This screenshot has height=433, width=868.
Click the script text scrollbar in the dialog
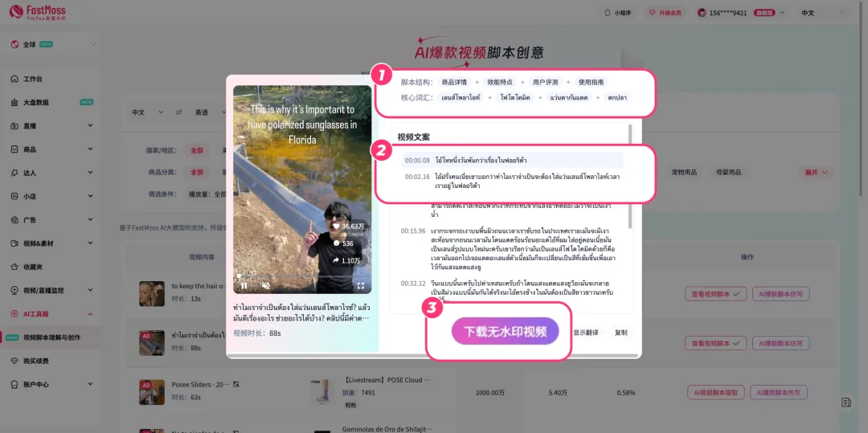click(630, 177)
